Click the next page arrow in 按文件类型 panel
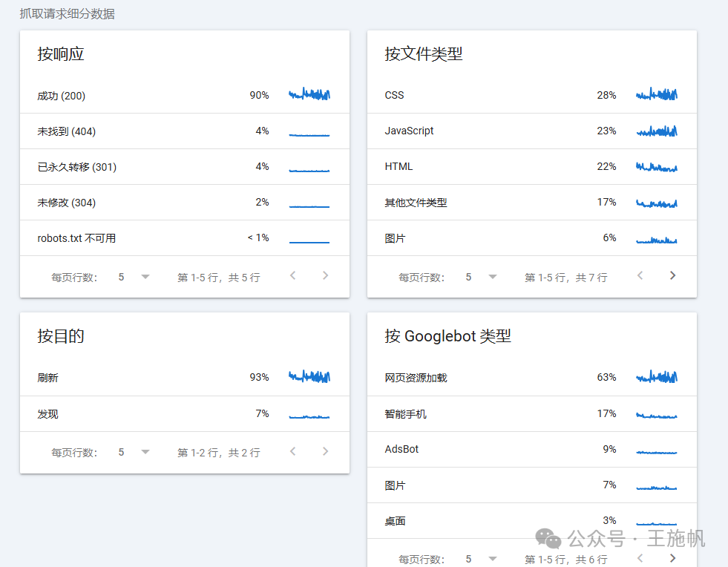 672,275
